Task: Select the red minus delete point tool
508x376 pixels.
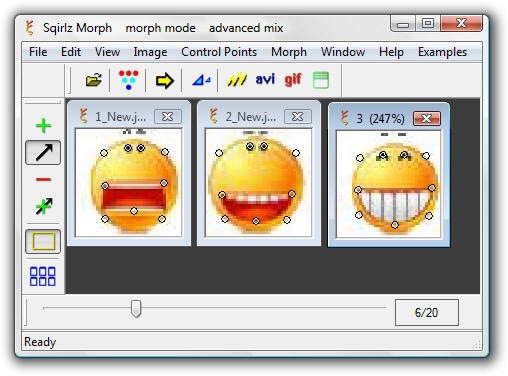Action: (x=43, y=180)
